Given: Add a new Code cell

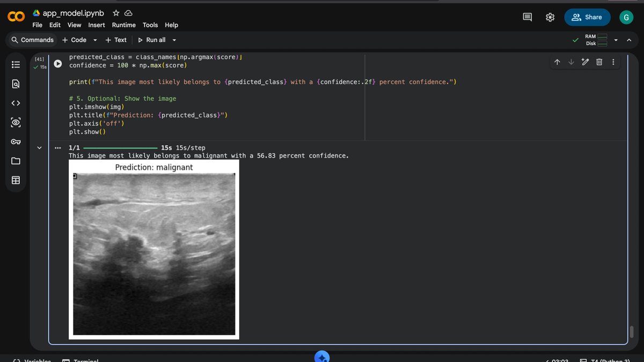Looking at the screenshot, I should click(x=74, y=40).
